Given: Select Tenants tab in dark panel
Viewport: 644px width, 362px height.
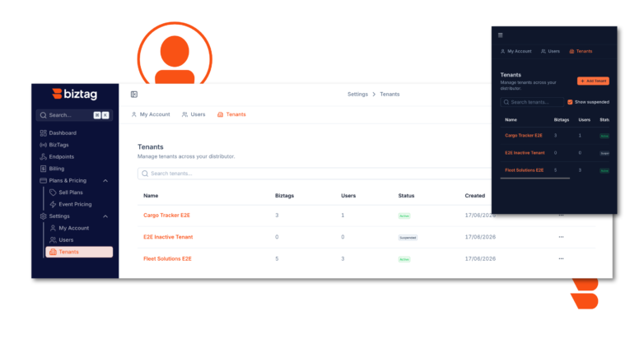Looking at the screenshot, I should coord(581,51).
